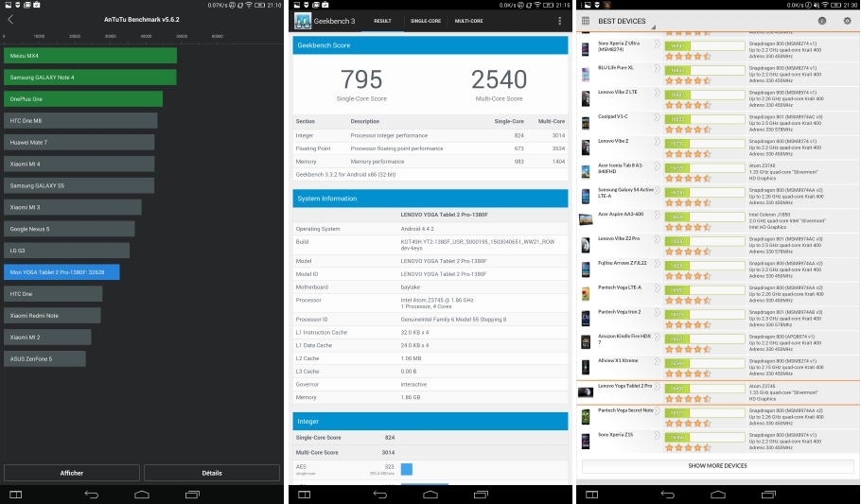Expand the Sony Xperia Z Ultra row chevron
This screenshot has height=504, width=861.
pos(657,43)
